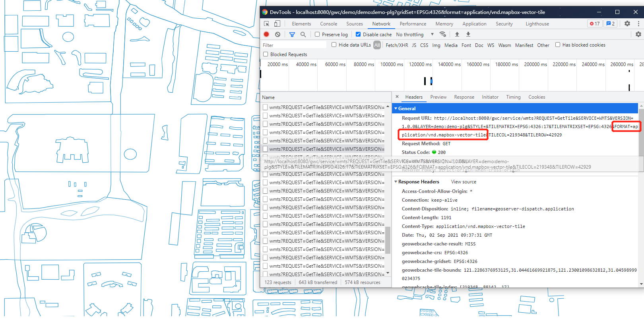
Task: Close the request details pane
Action: coord(397,97)
